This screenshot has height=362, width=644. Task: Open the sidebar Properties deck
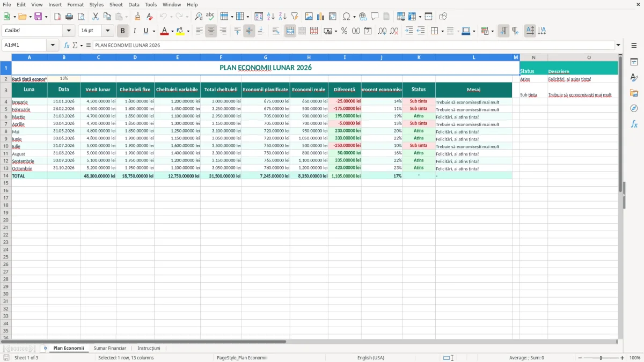(x=634, y=62)
